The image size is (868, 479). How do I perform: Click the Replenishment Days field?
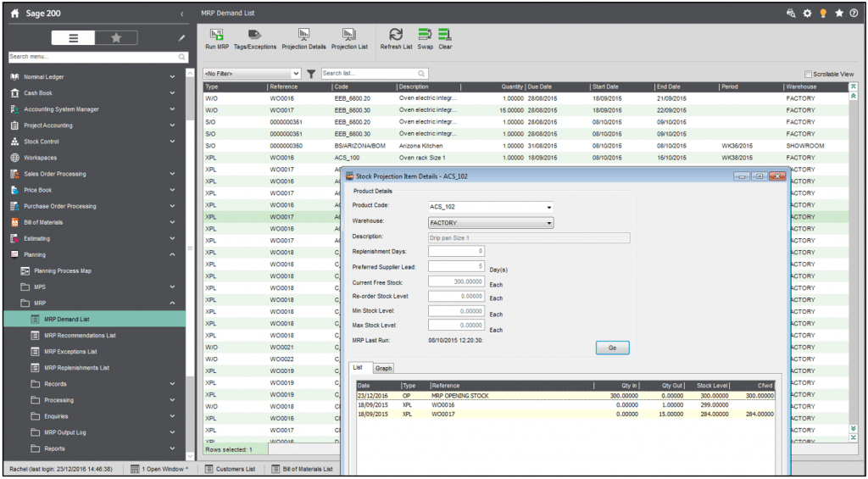pyautogui.click(x=457, y=252)
